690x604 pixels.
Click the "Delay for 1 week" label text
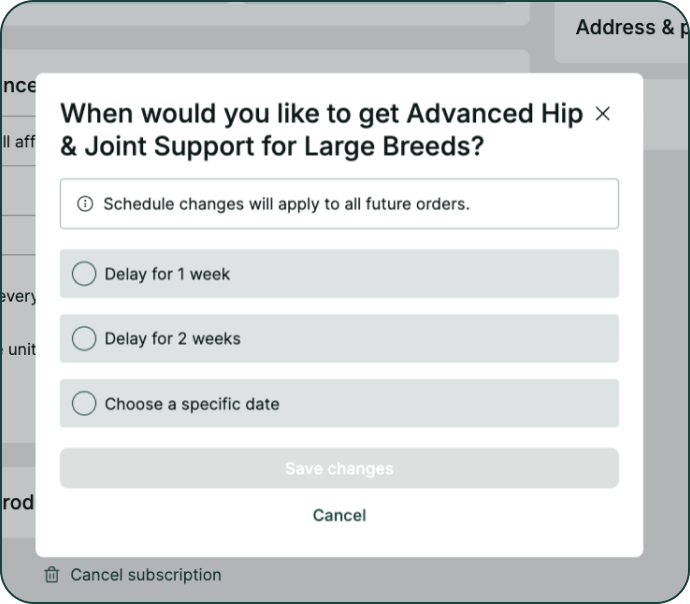tap(167, 274)
